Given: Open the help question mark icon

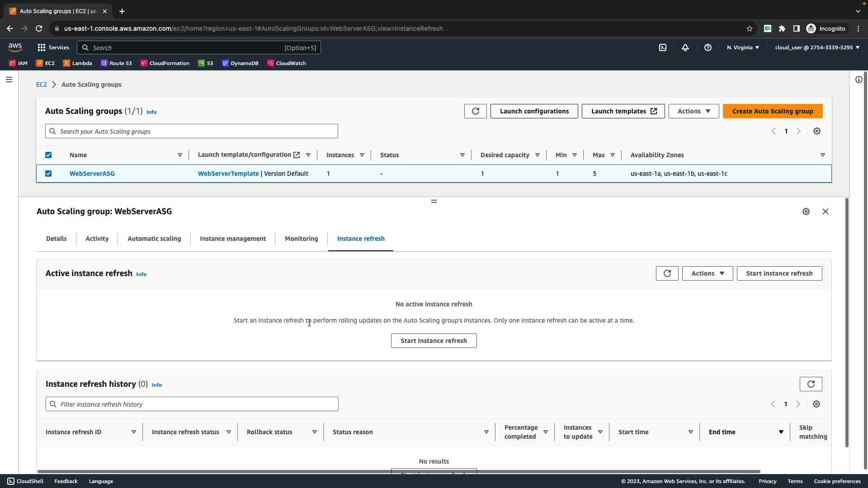Looking at the screenshot, I should (x=708, y=47).
